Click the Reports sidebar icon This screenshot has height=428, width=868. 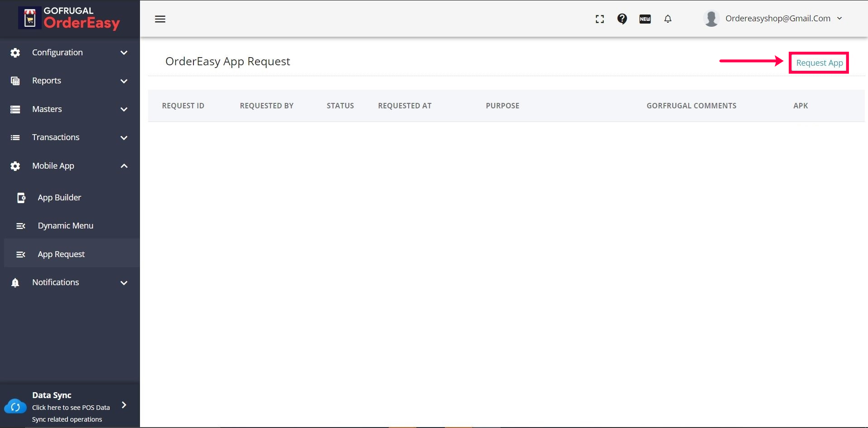15,81
